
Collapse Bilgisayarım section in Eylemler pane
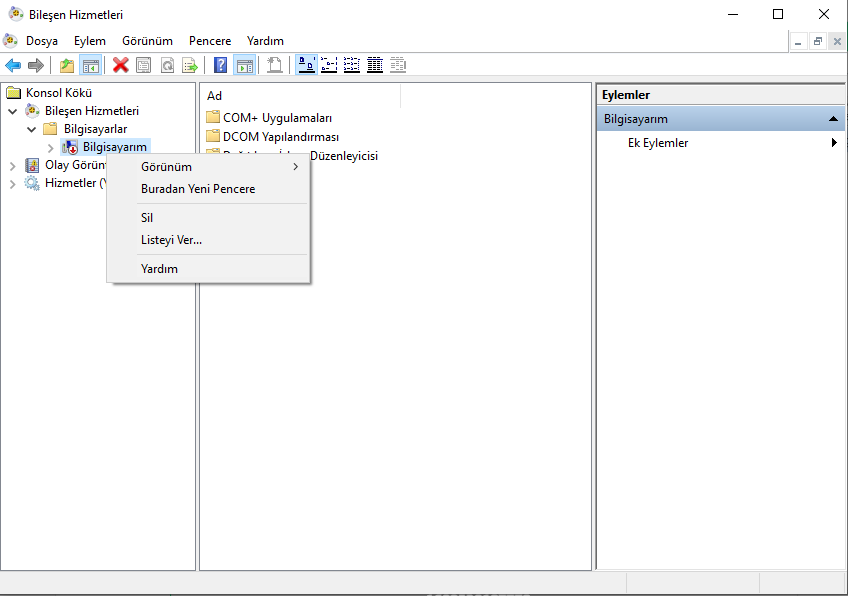coord(833,119)
